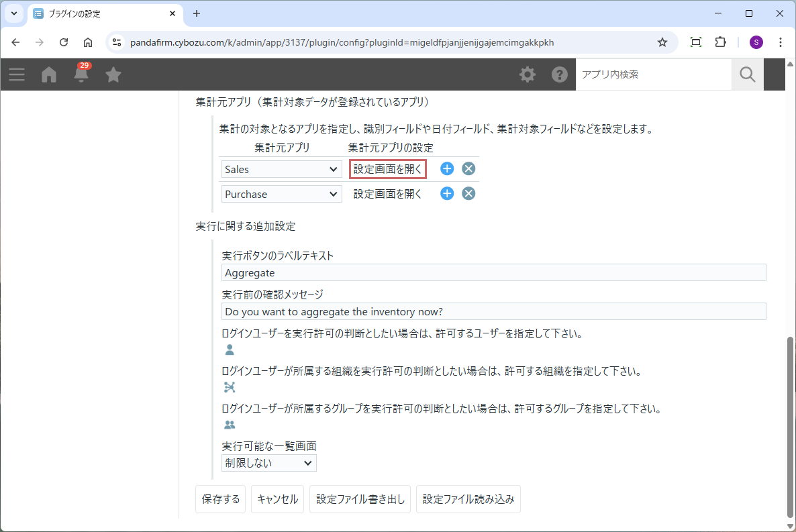The image size is (796, 532).
Task: Expand the Purchase source app dropdown
Action: pos(281,195)
